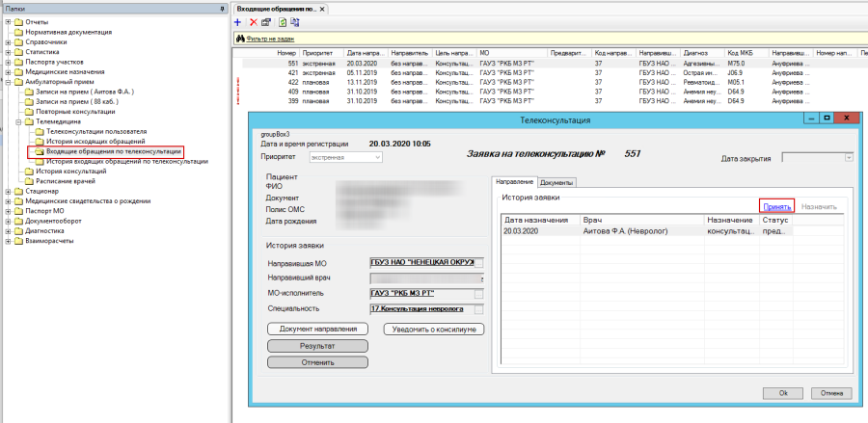Select request row number 409
Screen dimensions: 868x423
click(x=556, y=92)
